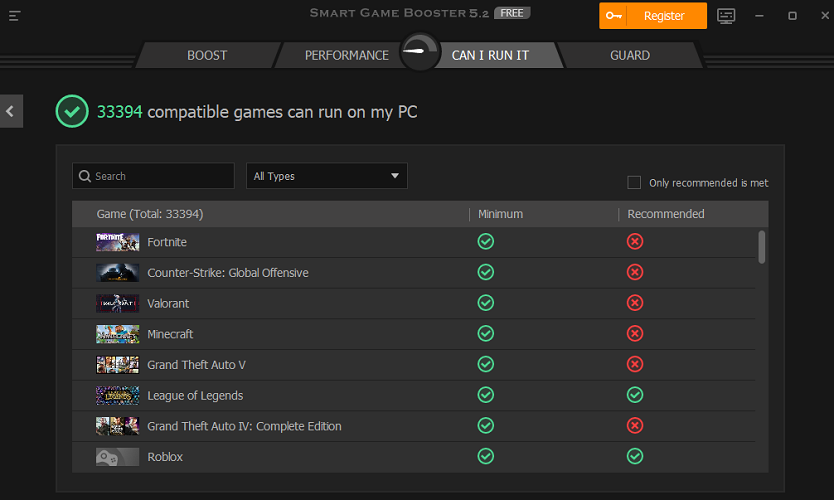Image resolution: width=834 pixels, height=500 pixels.
Task: Click the Search input field
Action: tap(153, 176)
